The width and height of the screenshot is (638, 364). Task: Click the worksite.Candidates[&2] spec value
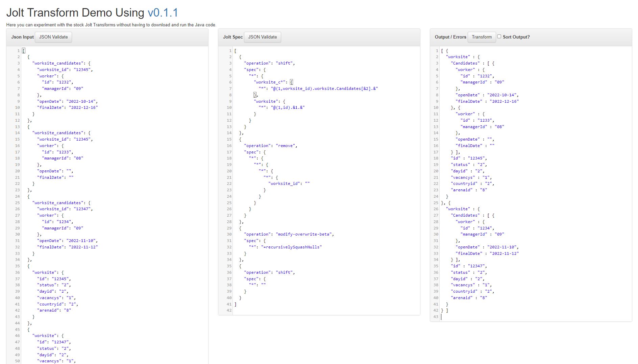pyautogui.click(x=324, y=89)
